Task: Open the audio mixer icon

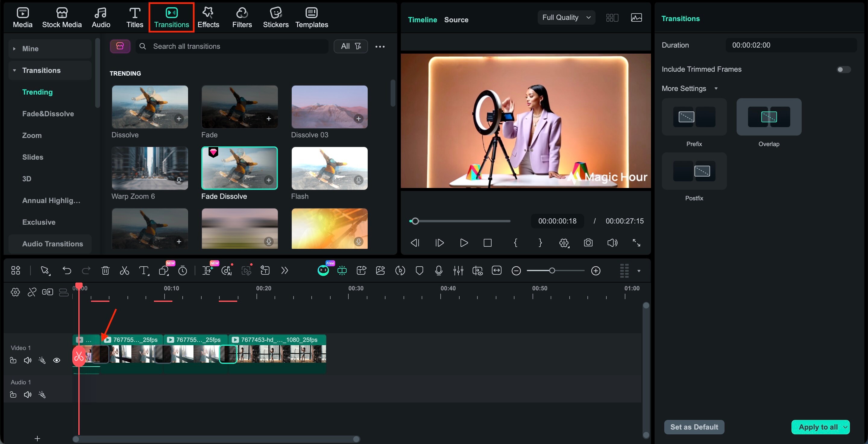Action: 458,270
